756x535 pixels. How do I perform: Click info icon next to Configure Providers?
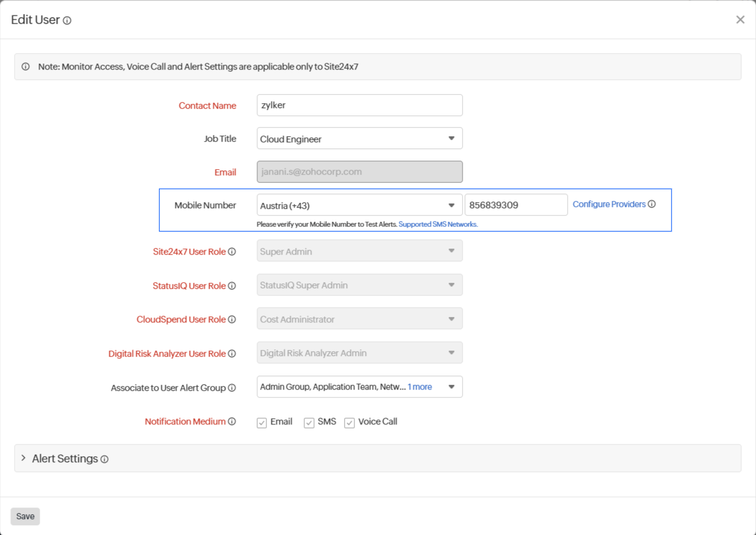(x=652, y=205)
